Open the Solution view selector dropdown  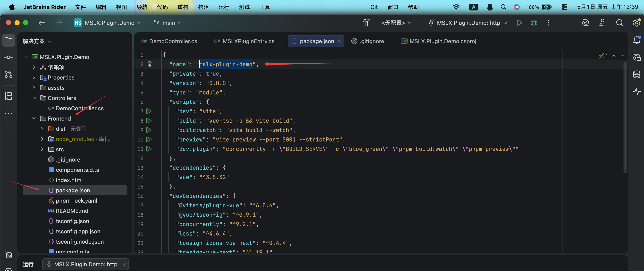[x=37, y=41]
